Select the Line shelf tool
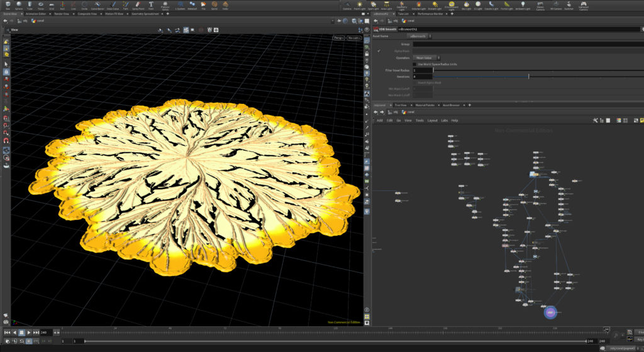The height and width of the screenshot is (352, 644). point(73,5)
